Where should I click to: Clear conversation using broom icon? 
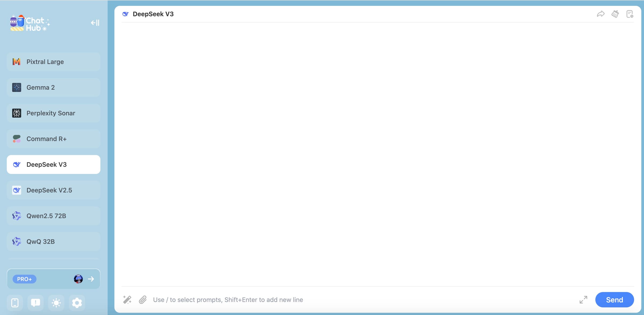pyautogui.click(x=615, y=14)
